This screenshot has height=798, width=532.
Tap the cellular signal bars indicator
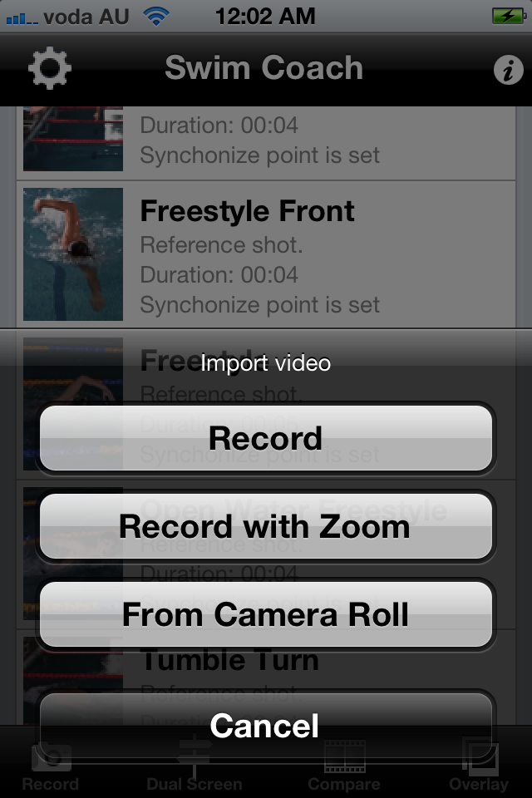pyautogui.click(x=22, y=17)
